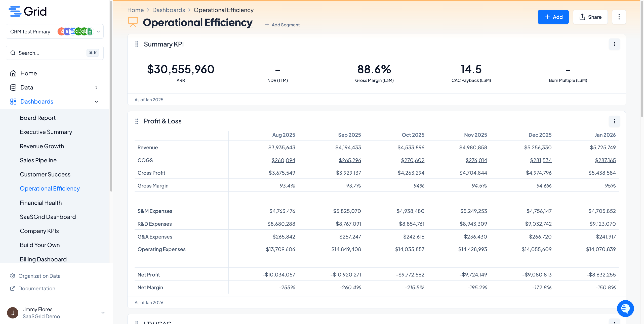Open the dashboard three-dot options menu

pos(619,17)
